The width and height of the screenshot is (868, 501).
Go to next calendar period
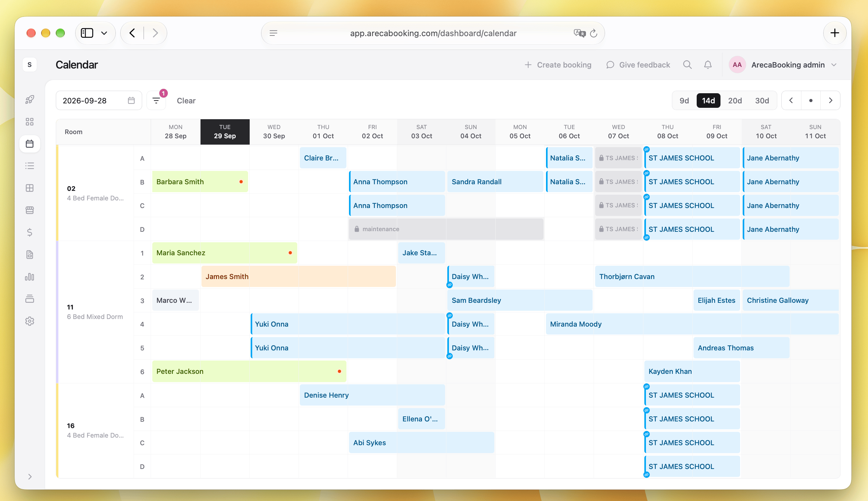(831, 101)
